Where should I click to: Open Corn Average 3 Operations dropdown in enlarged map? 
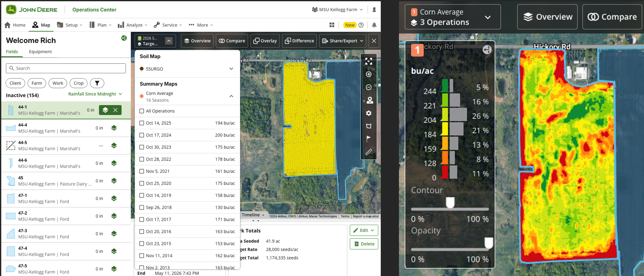[x=453, y=17]
